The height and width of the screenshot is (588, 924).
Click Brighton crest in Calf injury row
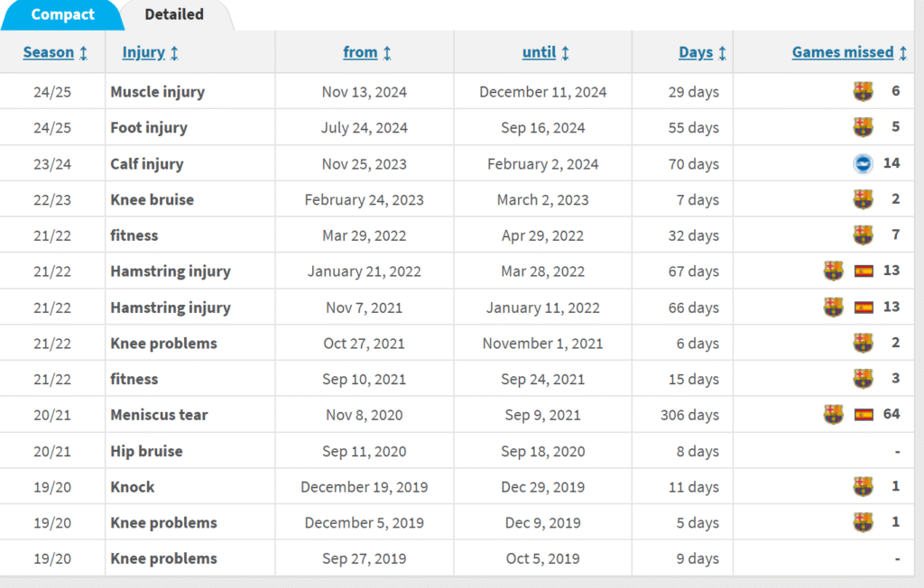click(x=863, y=163)
